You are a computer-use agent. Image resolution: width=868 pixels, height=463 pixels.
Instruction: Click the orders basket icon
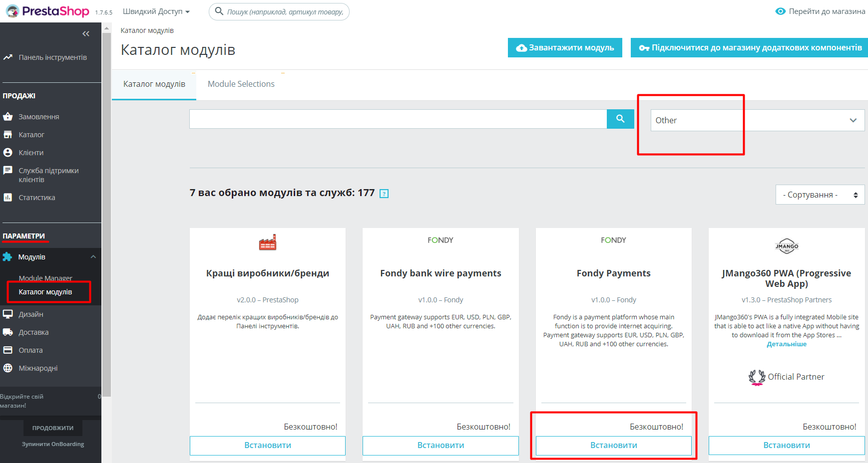pyautogui.click(x=7, y=117)
